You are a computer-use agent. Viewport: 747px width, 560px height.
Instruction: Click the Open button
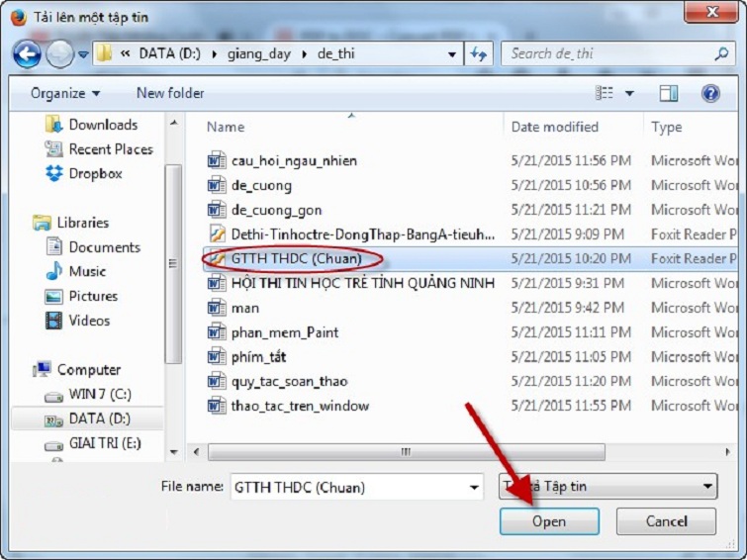click(549, 521)
